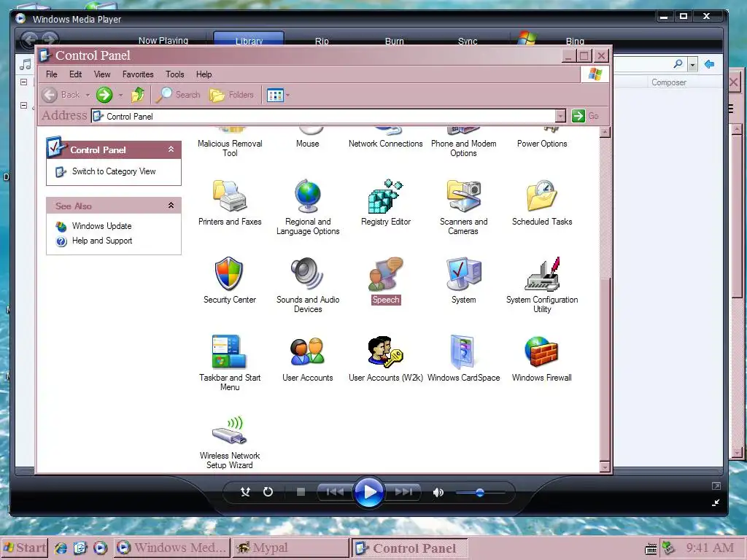
Task: Click the green Forward arrow button
Action: 104,95
